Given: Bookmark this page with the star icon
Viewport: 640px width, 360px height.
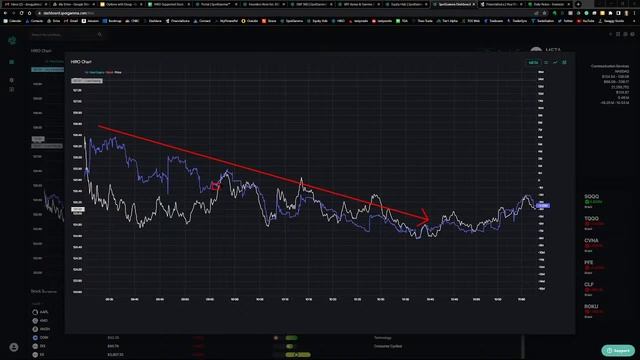Looking at the screenshot, I should pyautogui.click(x=544, y=13).
